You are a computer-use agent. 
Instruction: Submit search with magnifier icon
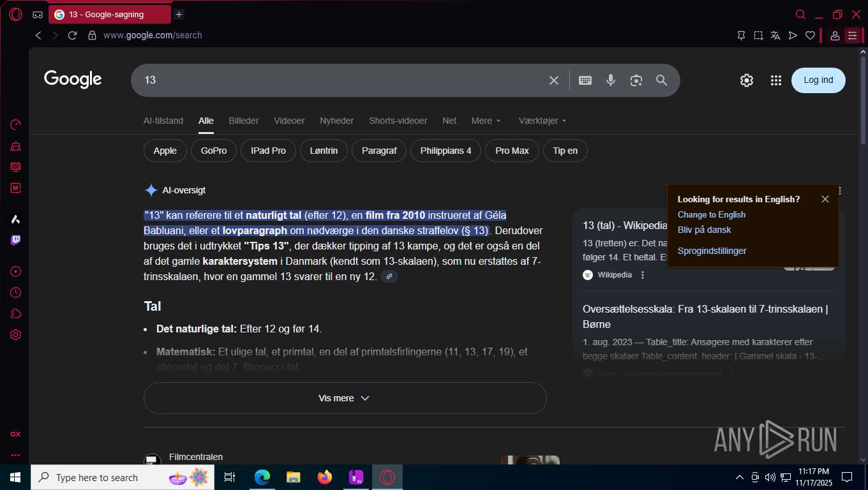662,80
